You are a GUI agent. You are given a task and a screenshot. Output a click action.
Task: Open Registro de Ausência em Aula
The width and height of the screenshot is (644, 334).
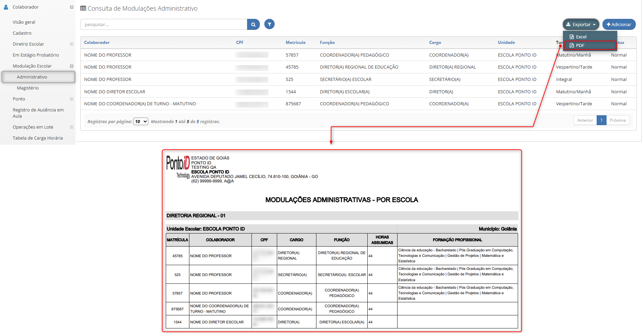point(38,113)
